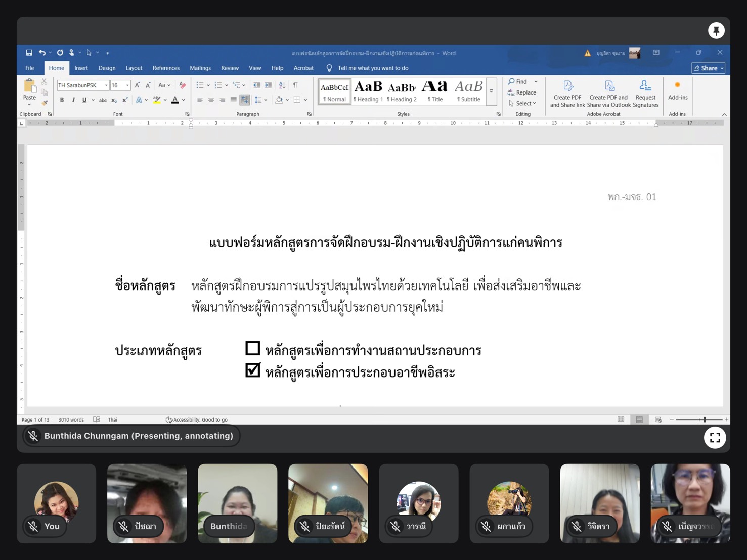The height and width of the screenshot is (560, 747).
Task: Click the Format Painter brush icon
Action: point(45,103)
